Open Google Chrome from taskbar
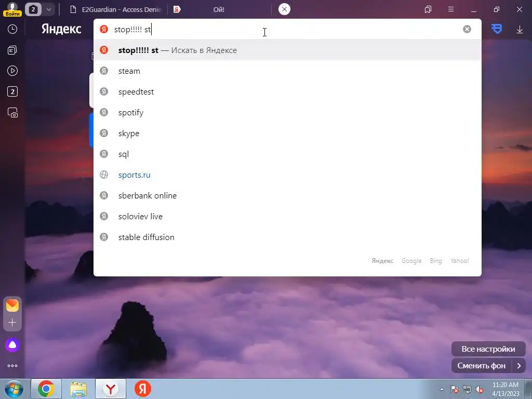 (46, 389)
